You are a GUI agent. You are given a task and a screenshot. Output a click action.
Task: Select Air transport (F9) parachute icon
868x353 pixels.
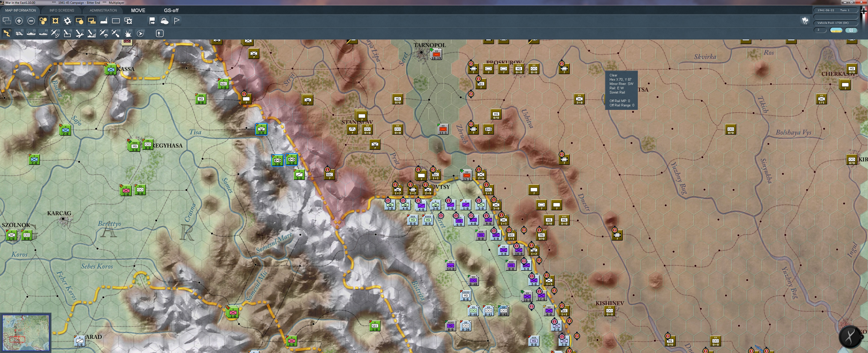point(104,33)
